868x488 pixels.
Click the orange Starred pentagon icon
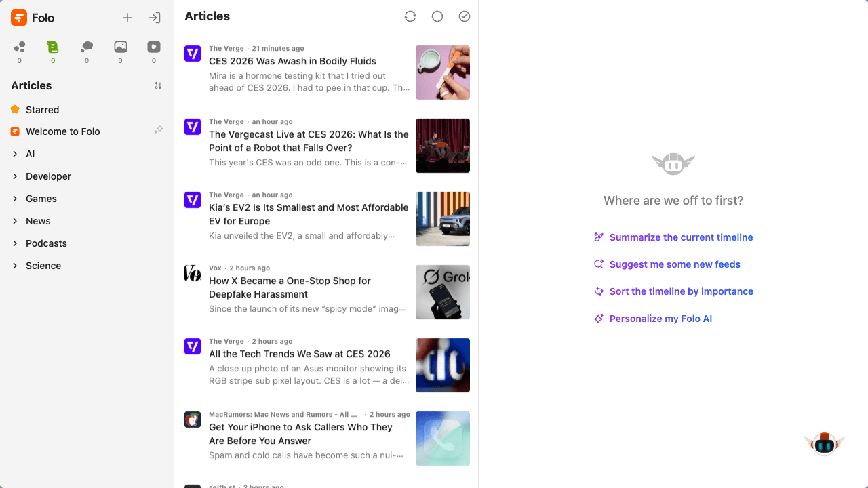pos(15,109)
